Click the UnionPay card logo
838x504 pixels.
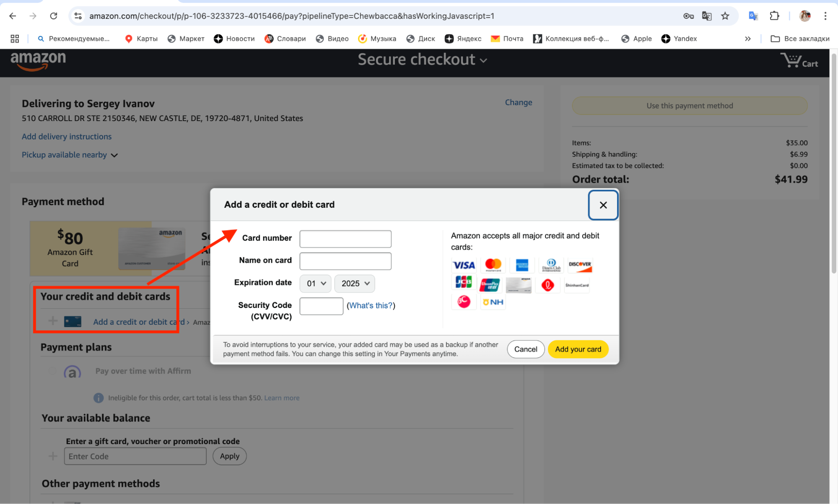[x=490, y=285]
